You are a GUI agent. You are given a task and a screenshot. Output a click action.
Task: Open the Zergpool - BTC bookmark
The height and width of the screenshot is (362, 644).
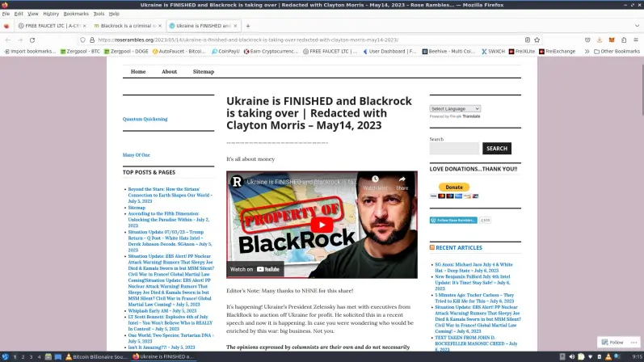pos(80,52)
